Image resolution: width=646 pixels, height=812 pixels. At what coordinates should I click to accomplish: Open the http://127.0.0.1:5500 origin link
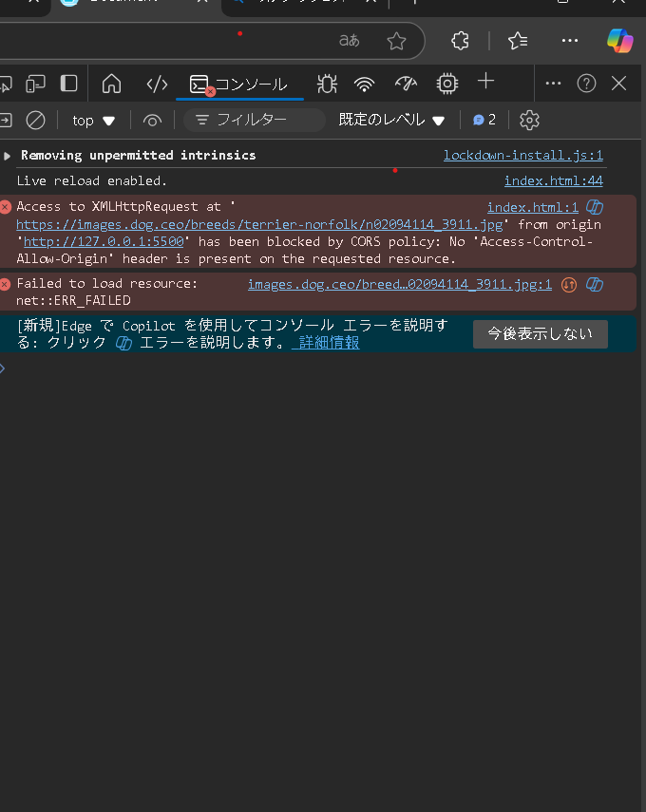(104, 242)
